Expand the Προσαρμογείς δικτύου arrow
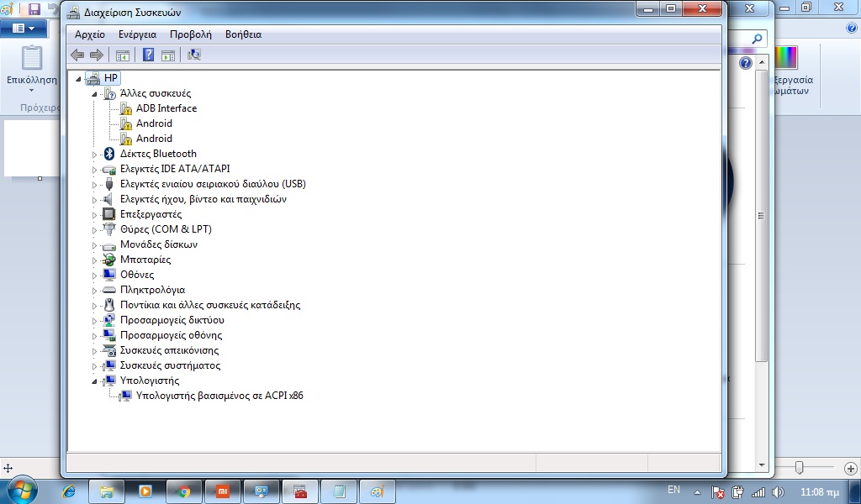Image resolution: width=861 pixels, height=504 pixels. pos(94,321)
